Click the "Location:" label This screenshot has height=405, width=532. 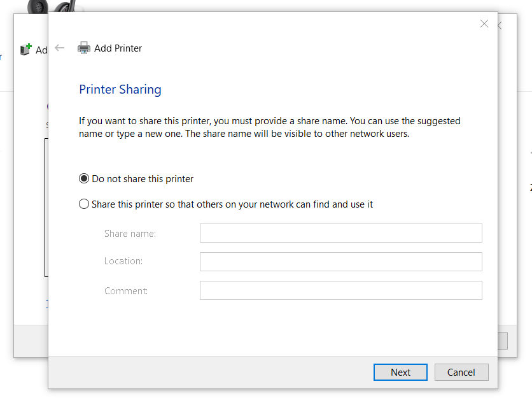click(123, 261)
